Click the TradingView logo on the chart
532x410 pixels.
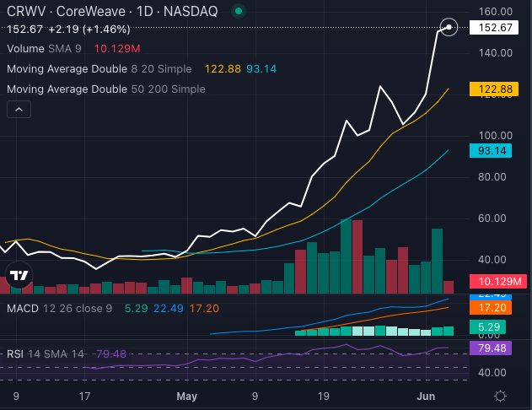(x=19, y=275)
